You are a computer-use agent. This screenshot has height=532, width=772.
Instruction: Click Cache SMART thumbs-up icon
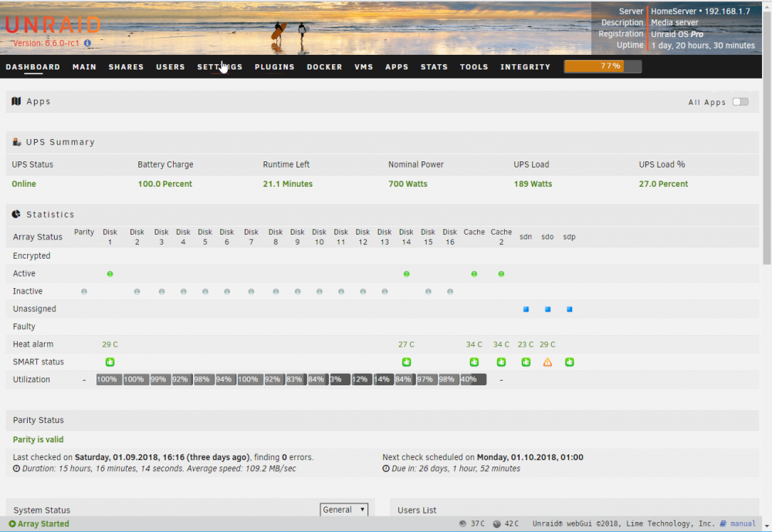[474, 362]
